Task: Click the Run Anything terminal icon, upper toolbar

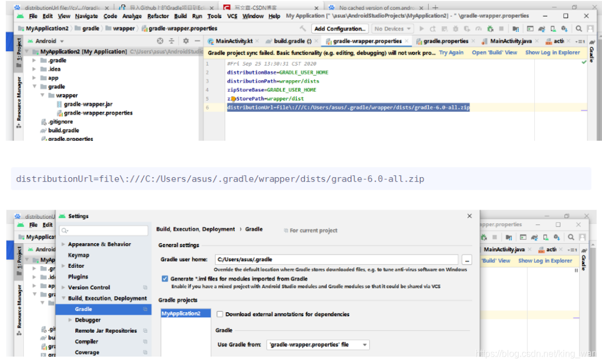Action: (530, 29)
